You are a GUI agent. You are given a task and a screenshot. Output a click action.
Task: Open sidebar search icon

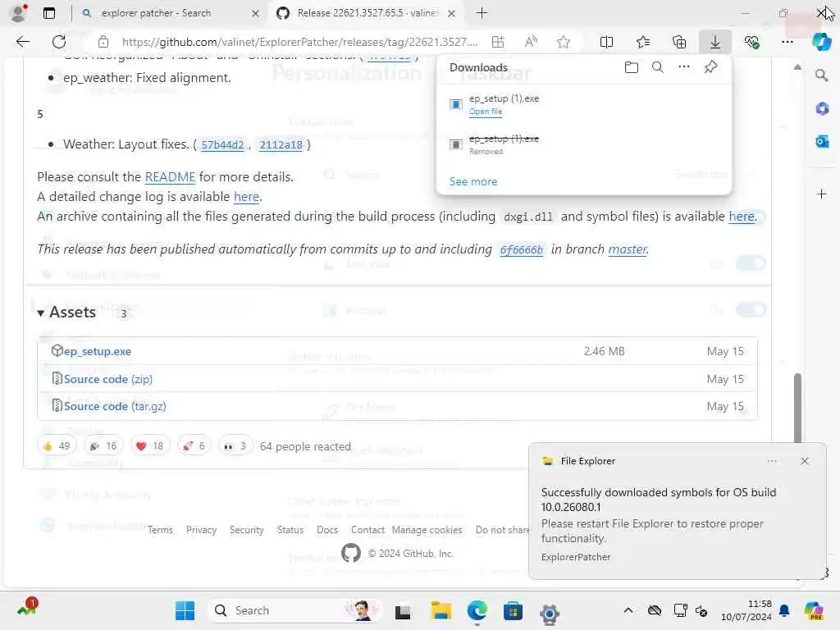821,75
